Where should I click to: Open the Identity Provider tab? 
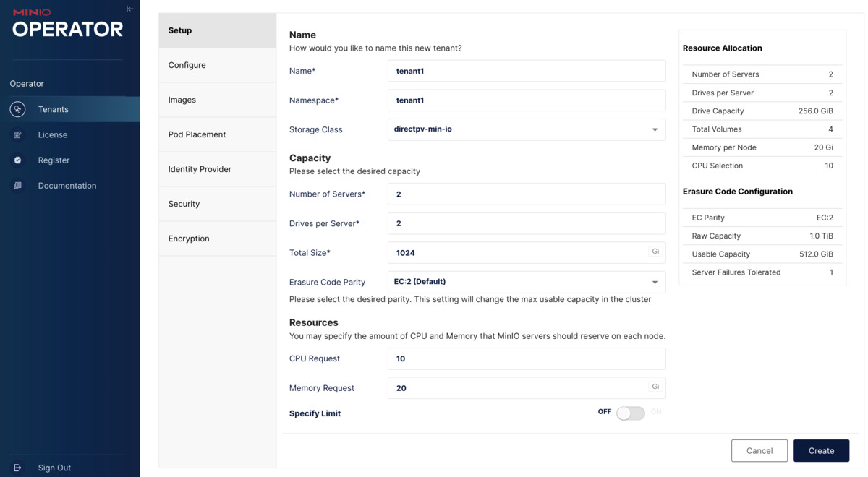point(218,169)
